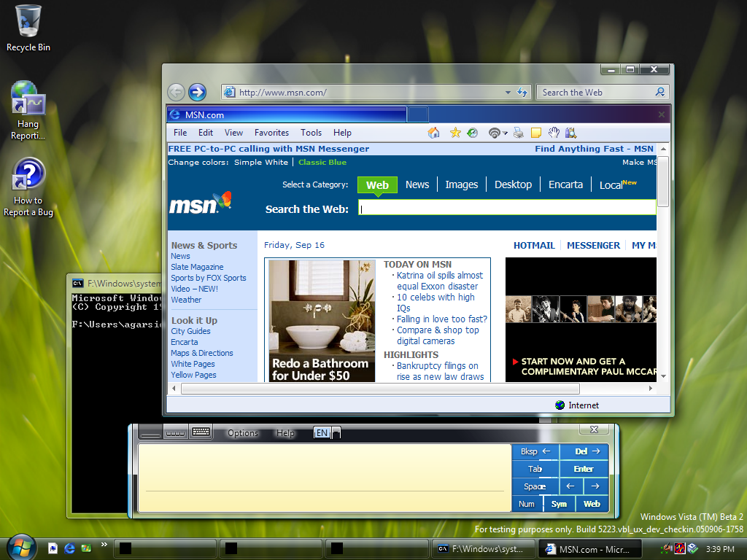Screen dimensions: 747x560
Task: Click the Redo a Bathroom thumbnail image
Action: (x=322, y=321)
